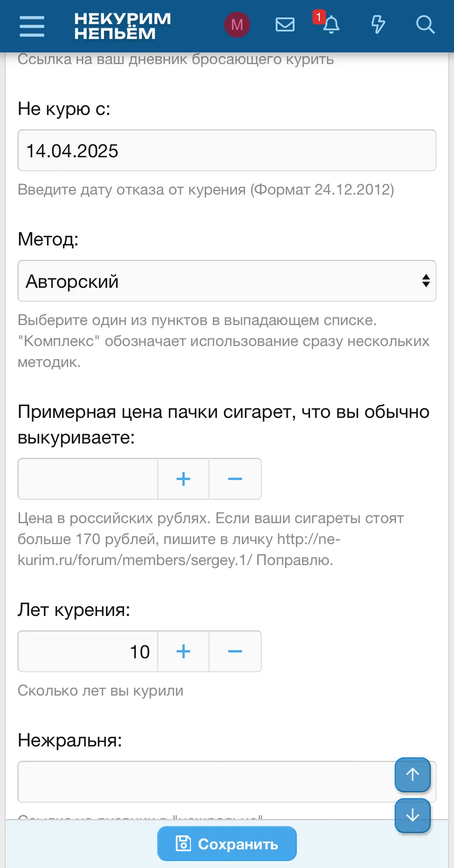Focus the cigarette pack price input
This screenshot has width=454, height=868.
[x=88, y=479]
